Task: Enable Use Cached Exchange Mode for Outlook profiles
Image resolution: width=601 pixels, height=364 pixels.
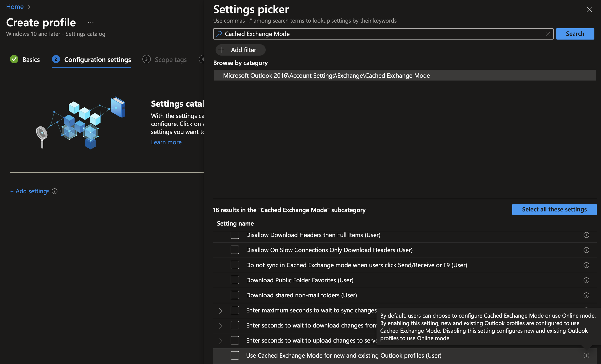Action: tap(235, 356)
